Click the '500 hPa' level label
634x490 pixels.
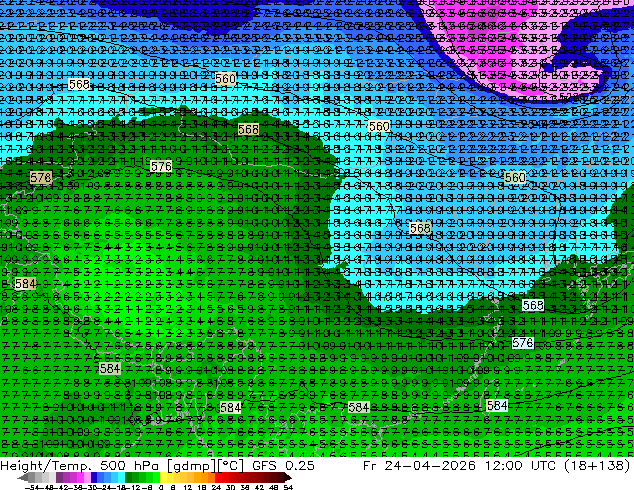pyautogui.click(x=129, y=465)
